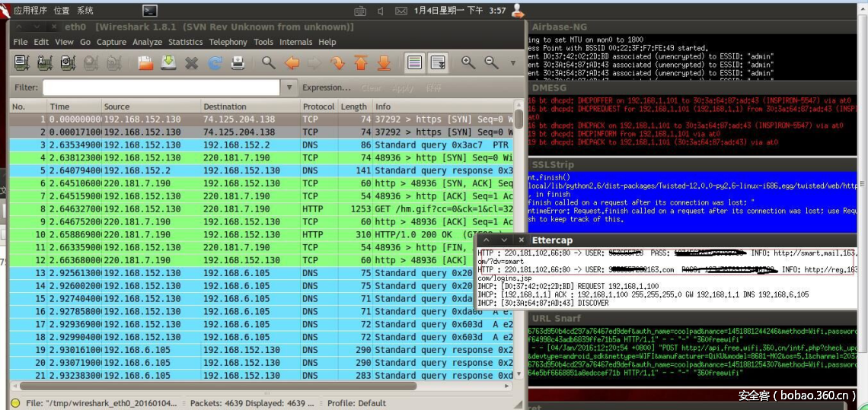Viewport: 868px width, 410px height.
Task: Open the Go menu
Action: pyautogui.click(x=85, y=42)
